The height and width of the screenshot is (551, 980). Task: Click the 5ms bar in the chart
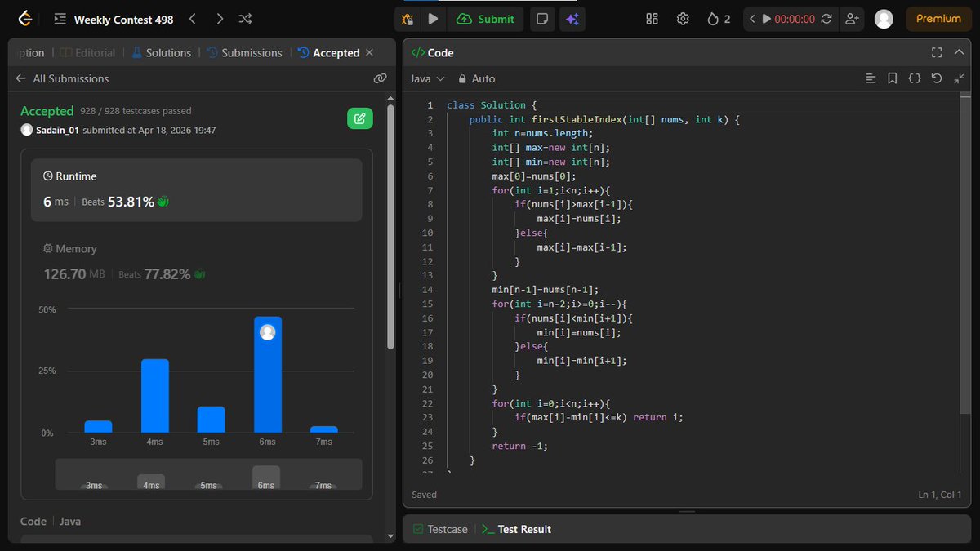(x=211, y=420)
